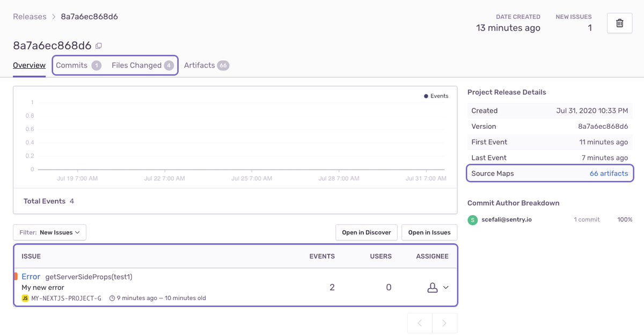
Task: Click the Open in Issues button
Action: pos(429,232)
